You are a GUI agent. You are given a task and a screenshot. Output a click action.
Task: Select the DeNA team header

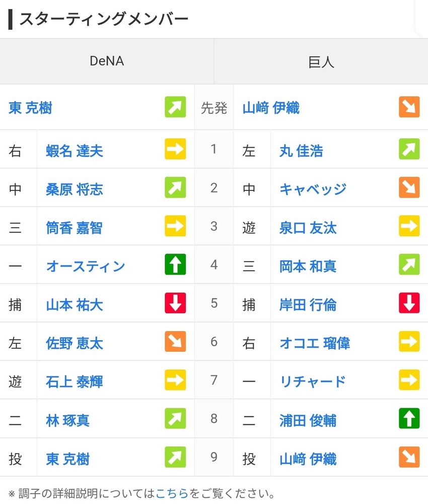click(107, 61)
